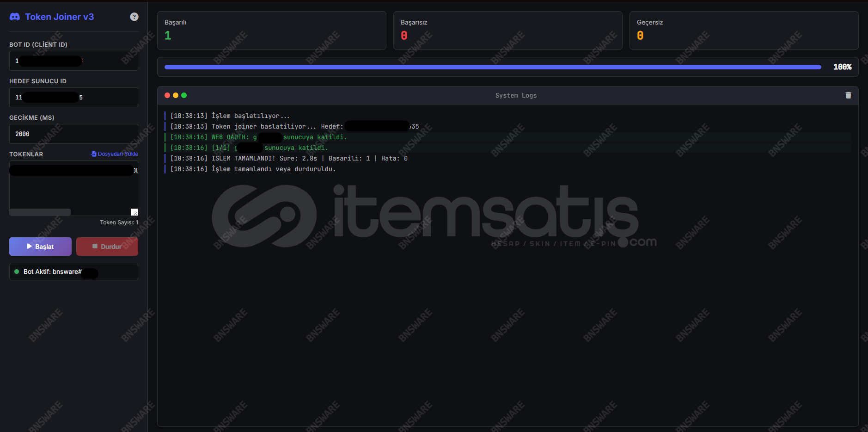The height and width of the screenshot is (432, 868).
Task: Click the WEB OAUTH log line
Action: [507, 137]
